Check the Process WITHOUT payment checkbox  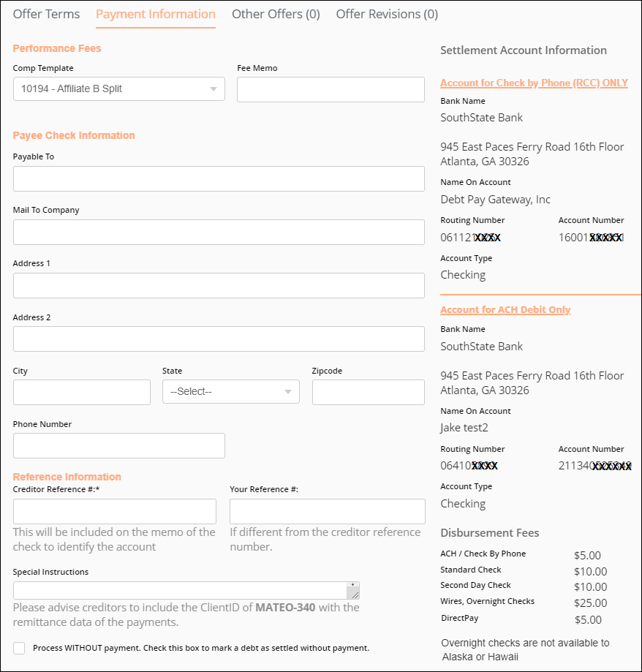(x=19, y=648)
